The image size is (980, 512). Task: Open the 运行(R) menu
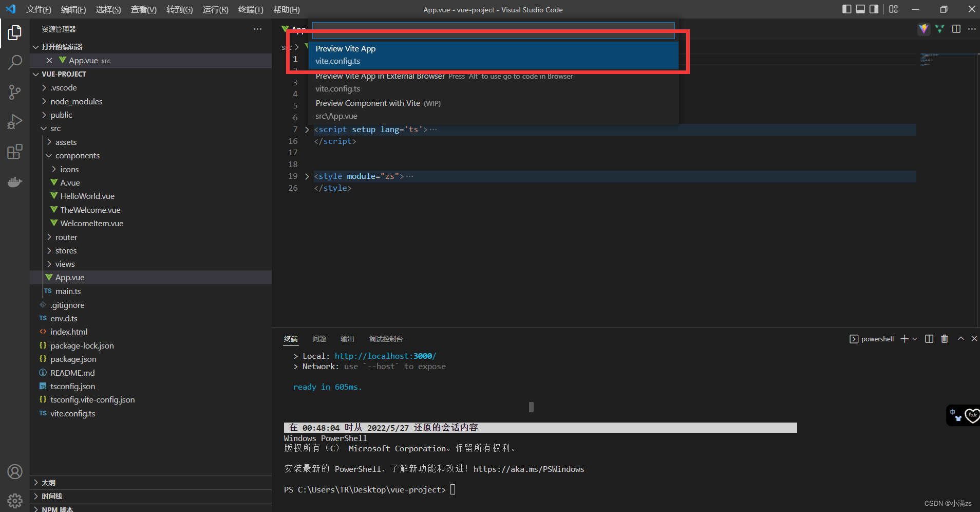pos(216,10)
